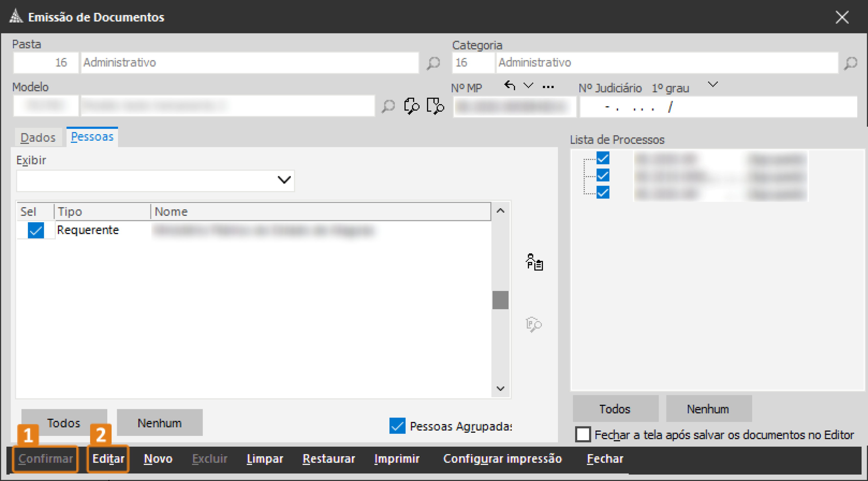Open the Pasta search magnifier icon

(433, 63)
